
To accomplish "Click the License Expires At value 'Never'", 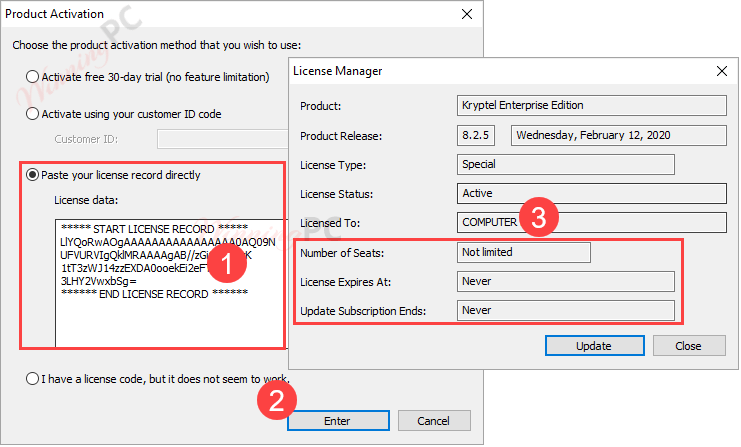I will click(566, 282).
